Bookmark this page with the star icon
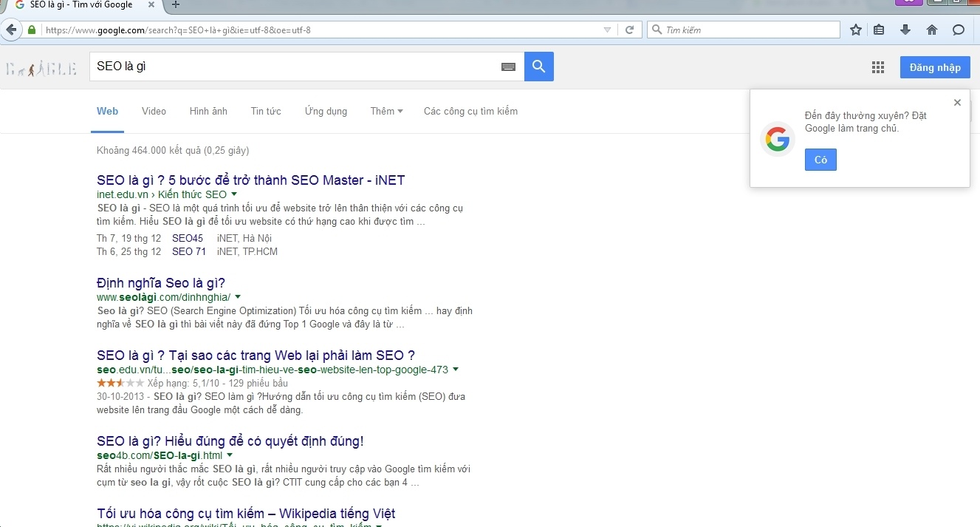Viewport: 980px width, 527px height. [856, 30]
